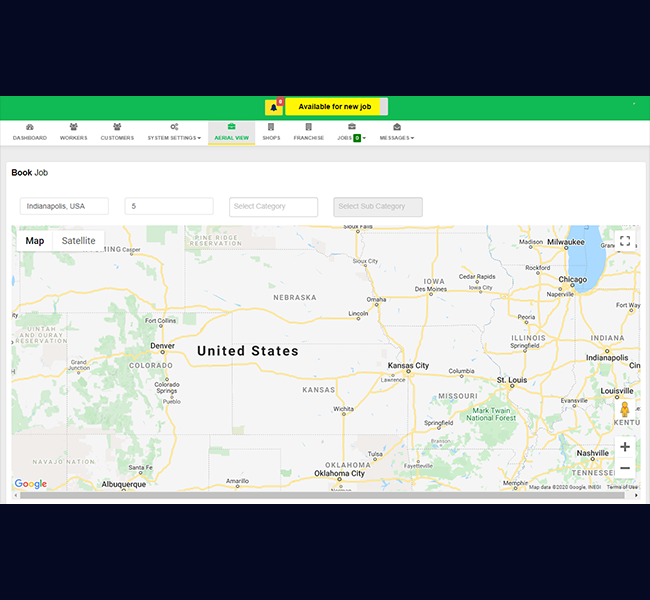650x600 pixels.
Task: Open the Customers section icon
Action: (x=117, y=126)
